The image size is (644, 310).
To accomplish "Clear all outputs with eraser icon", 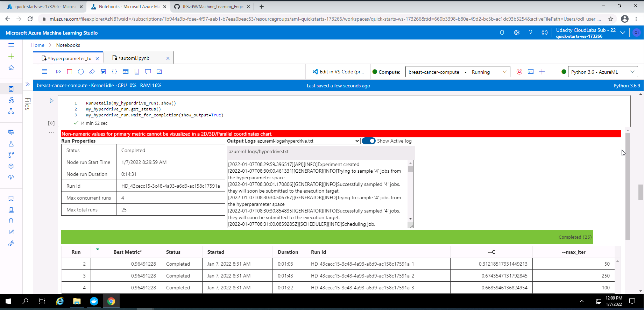I will (92, 72).
